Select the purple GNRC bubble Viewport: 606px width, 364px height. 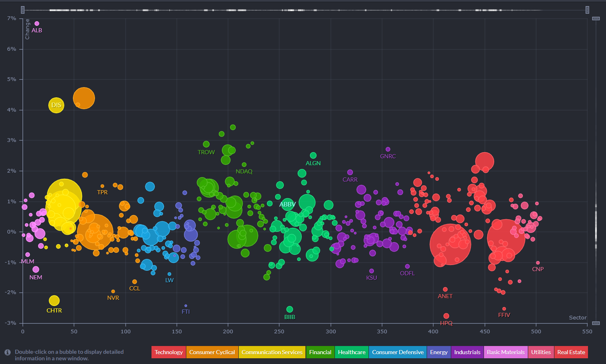[x=388, y=149]
